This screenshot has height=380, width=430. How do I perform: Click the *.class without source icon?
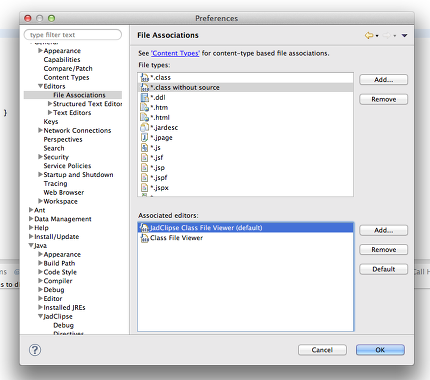pos(144,88)
